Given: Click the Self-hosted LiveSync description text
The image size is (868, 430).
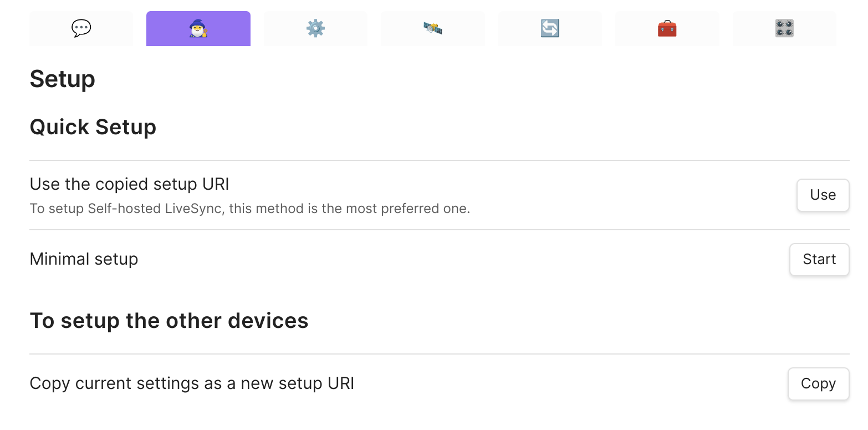Looking at the screenshot, I should click(250, 209).
